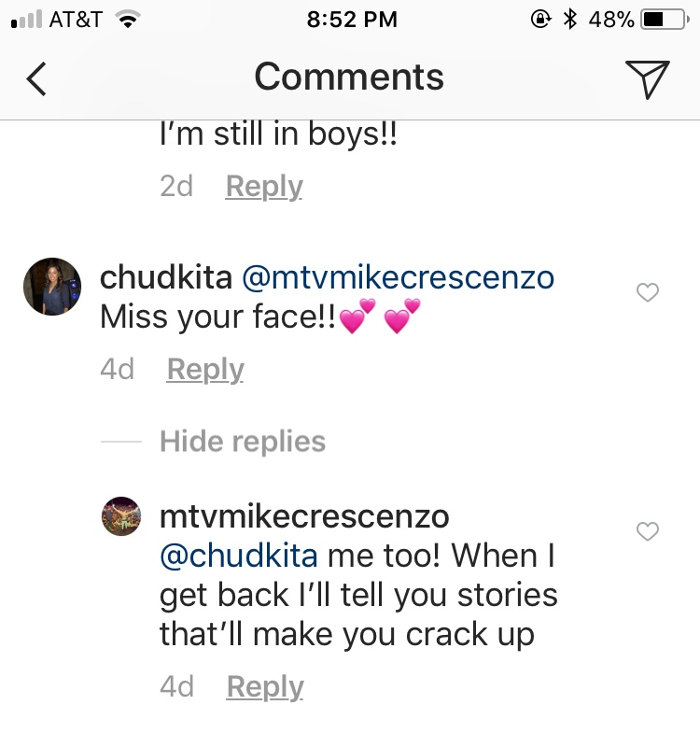Reply to chudkita's Miss your face comment
Image resolution: width=700 pixels, height=747 pixels.
tap(205, 369)
